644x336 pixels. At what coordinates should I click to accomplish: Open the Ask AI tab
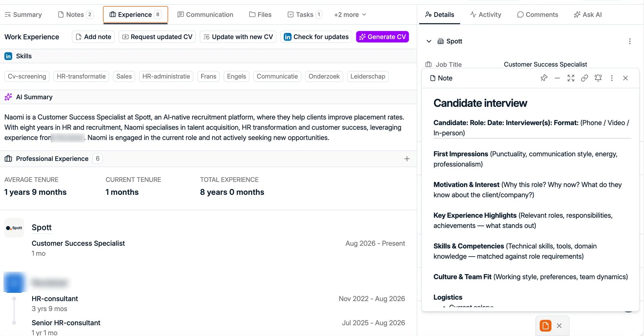pyautogui.click(x=588, y=15)
